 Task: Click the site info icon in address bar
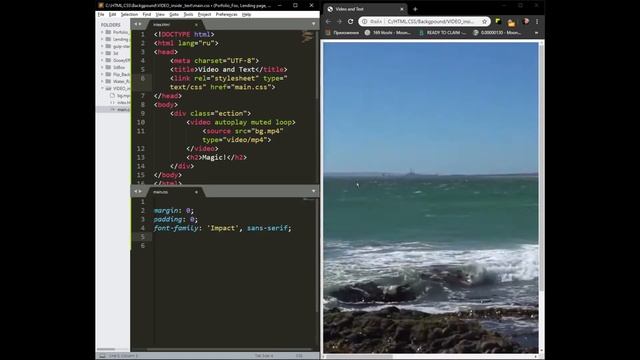point(364,21)
